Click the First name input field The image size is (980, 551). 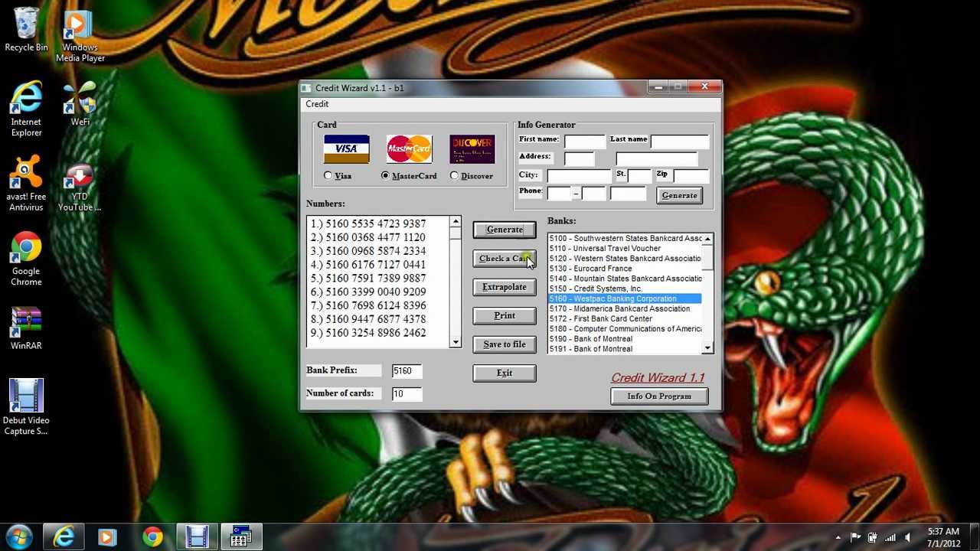click(x=585, y=142)
